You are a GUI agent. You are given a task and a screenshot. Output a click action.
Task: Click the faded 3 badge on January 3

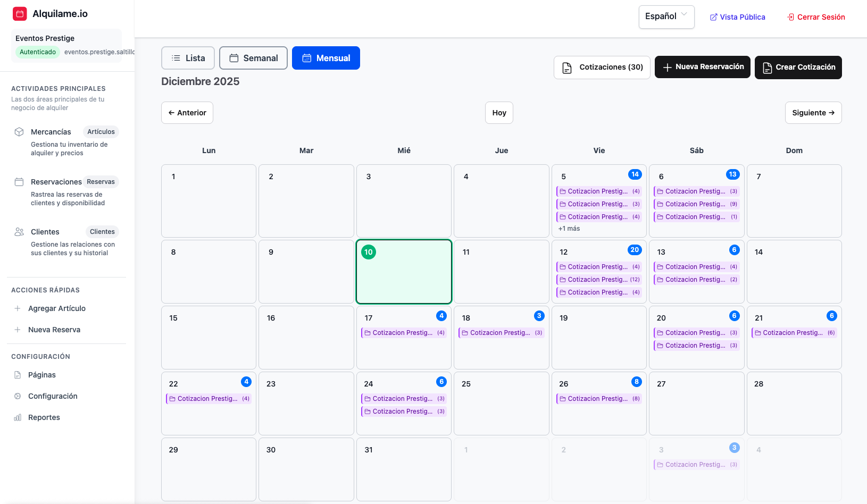click(x=734, y=448)
